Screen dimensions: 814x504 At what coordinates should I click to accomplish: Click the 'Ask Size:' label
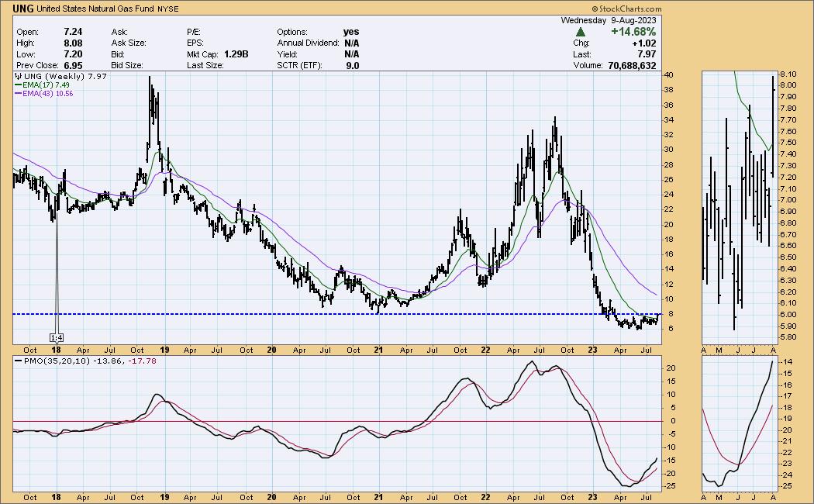click(x=129, y=43)
